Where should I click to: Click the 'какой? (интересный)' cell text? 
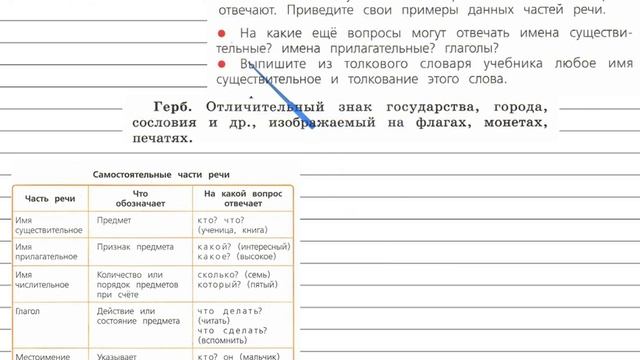pos(244,247)
